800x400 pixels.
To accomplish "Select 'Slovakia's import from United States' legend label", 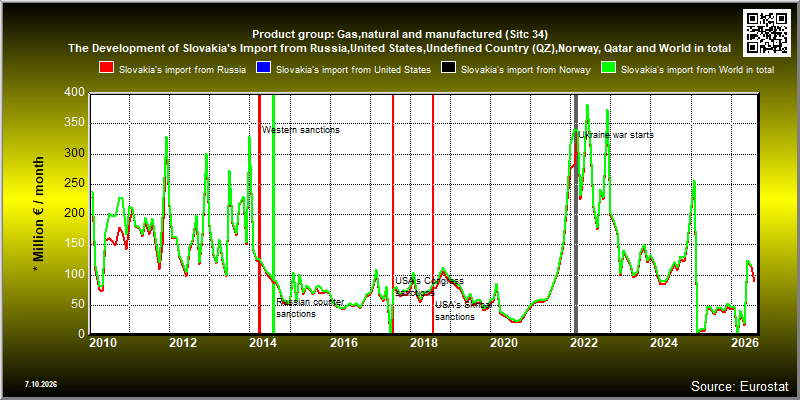I will tap(353, 70).
